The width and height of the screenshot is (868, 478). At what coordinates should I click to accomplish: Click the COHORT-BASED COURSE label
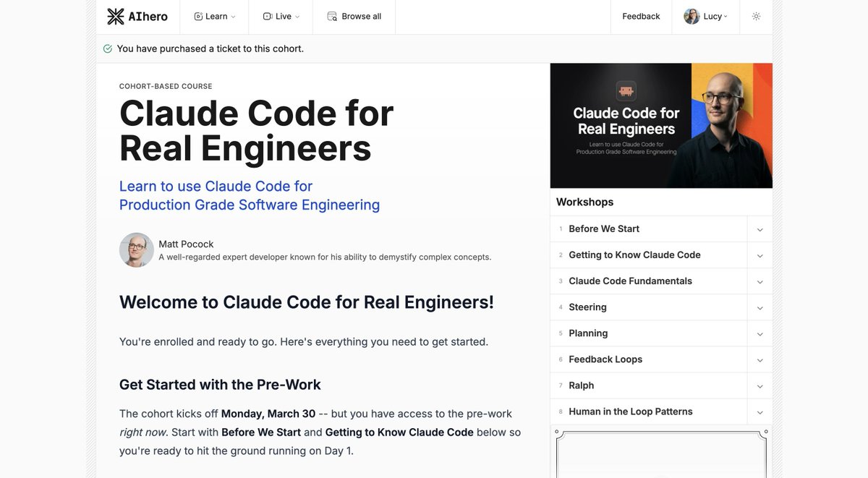point(166,86)
